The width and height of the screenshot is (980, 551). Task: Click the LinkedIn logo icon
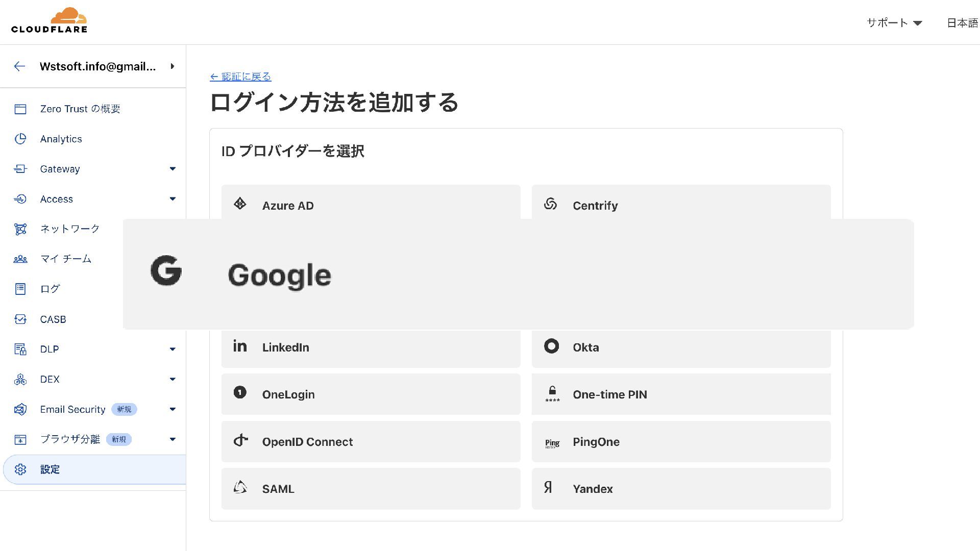pyautogui.click(x=240, y=346)
